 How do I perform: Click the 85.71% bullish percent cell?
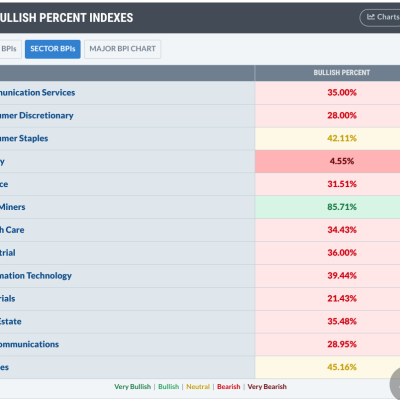tap(328, 207)
